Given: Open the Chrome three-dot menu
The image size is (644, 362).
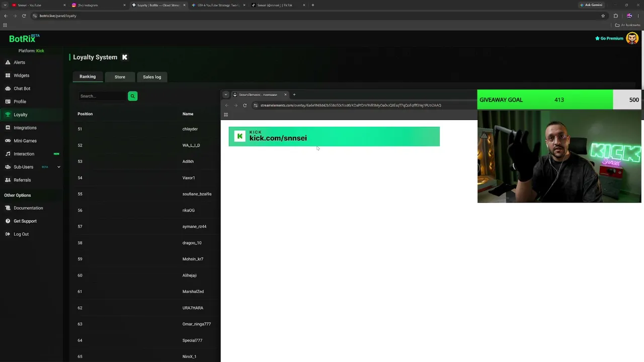Looking at the screenshot, I should pos(638,16).
